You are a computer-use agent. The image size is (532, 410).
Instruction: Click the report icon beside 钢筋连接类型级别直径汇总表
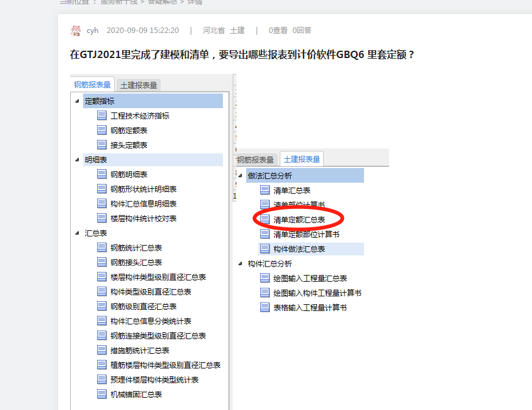pyautogui.click(x=102, y=335)
